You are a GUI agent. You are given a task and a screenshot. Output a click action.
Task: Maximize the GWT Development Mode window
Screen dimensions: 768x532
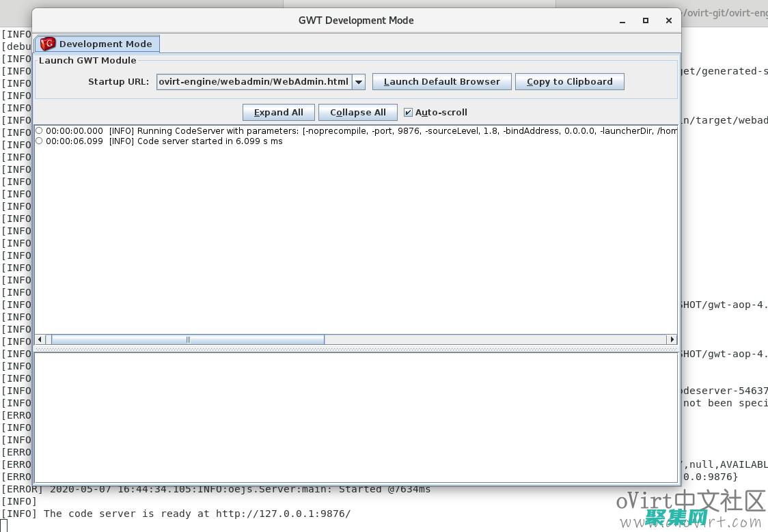(x=646, y=21)
